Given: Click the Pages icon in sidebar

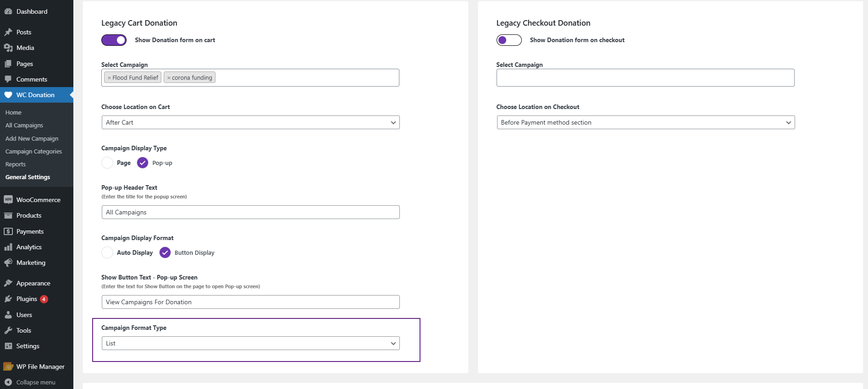Looking at the screenshot, I should tap(8, 64).
